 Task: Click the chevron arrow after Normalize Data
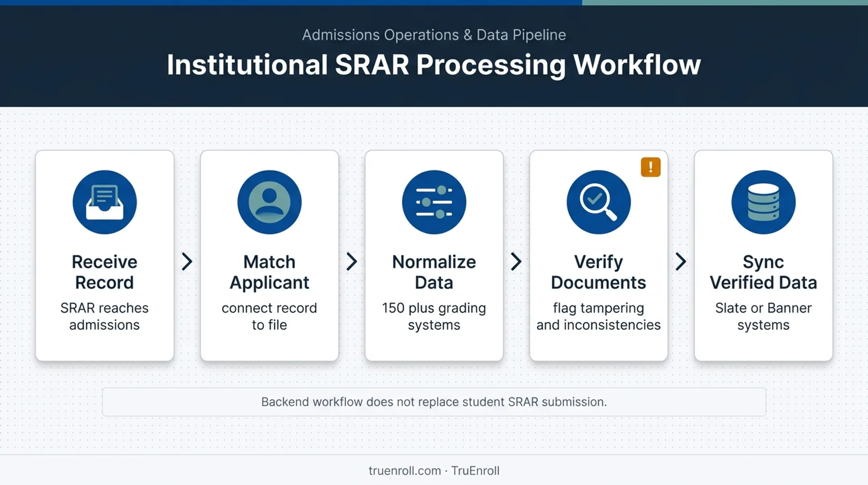pos(516,261)
